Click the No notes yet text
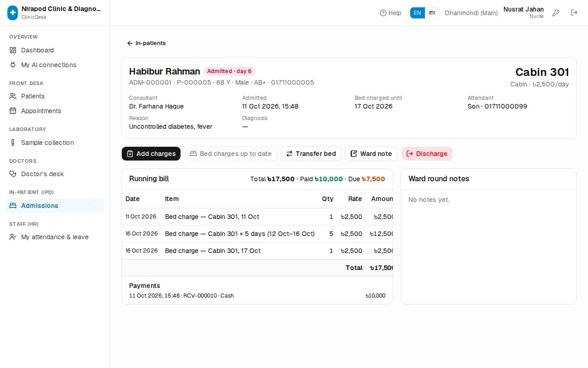 coord(429,200)
